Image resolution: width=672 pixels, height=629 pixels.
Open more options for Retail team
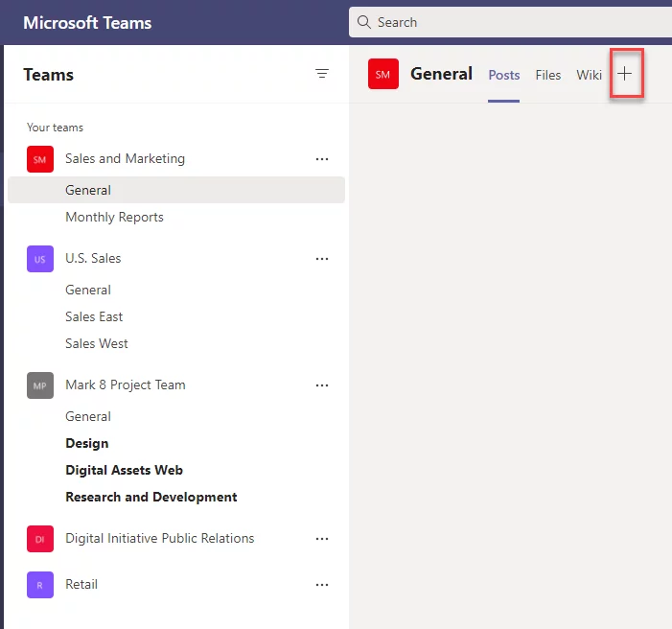coord(322,585)
